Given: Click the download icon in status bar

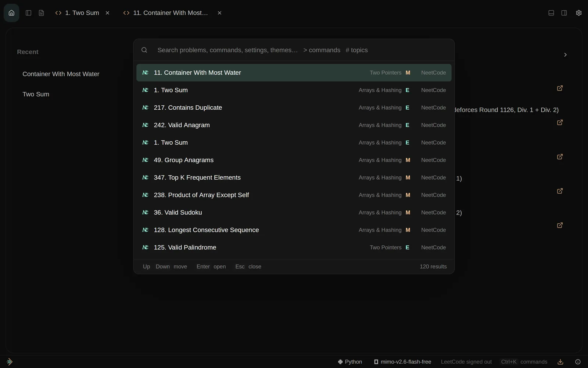Looking at the screenshot, I should point(560,362).
